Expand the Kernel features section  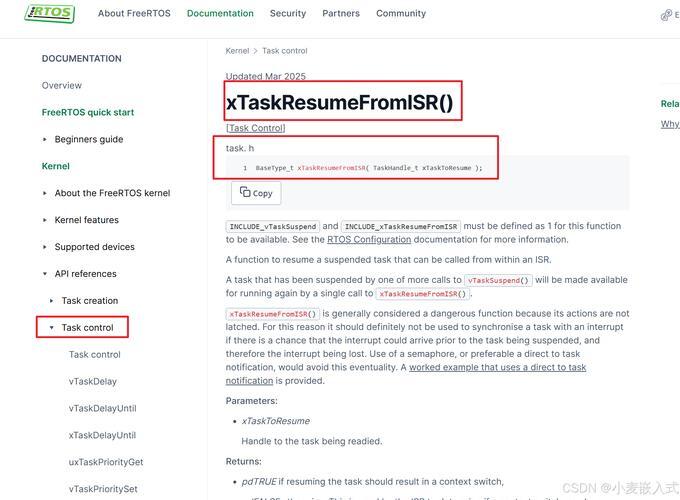(45, 220)
